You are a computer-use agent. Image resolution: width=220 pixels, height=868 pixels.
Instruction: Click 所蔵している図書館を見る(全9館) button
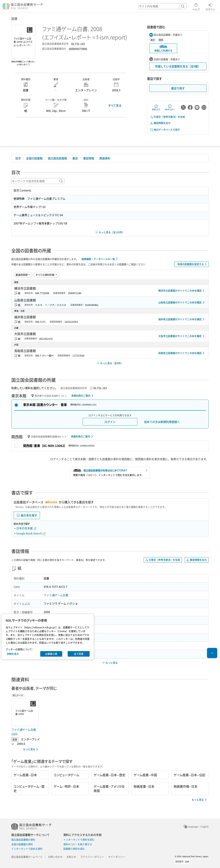tap(178, 66)
